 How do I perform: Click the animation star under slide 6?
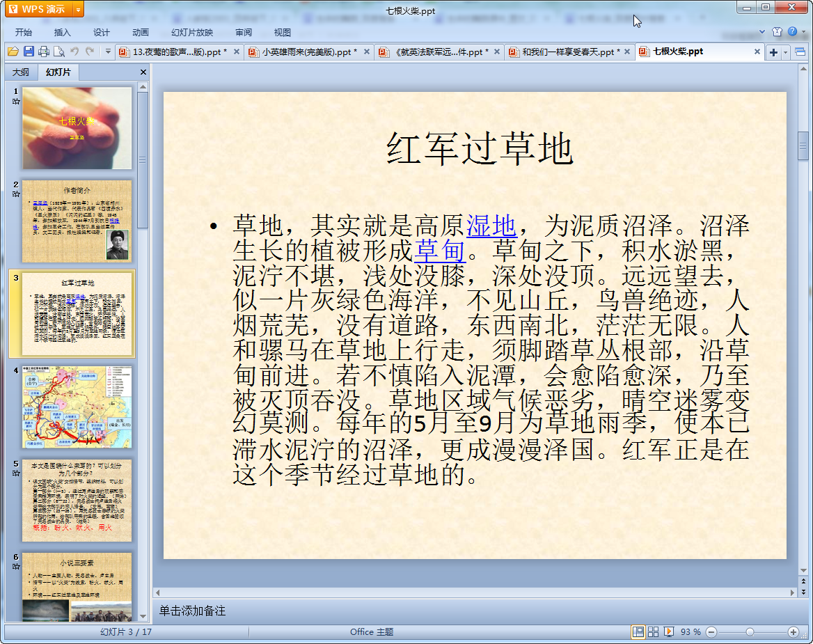[x=16, y=567]
